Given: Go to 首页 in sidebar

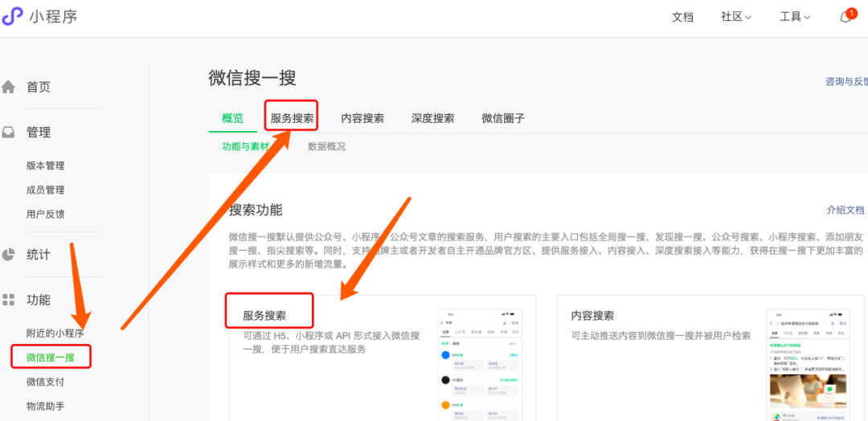Looking at the screenshot, I should click(39, 87).
